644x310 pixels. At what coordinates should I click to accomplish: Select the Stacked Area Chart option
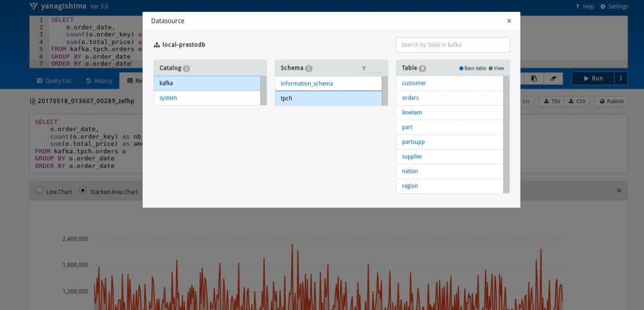[83, 191]
